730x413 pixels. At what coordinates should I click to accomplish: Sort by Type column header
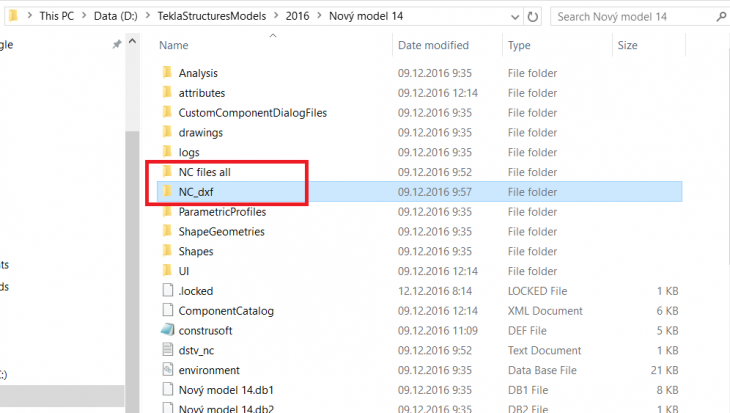[x=519, y=45]
